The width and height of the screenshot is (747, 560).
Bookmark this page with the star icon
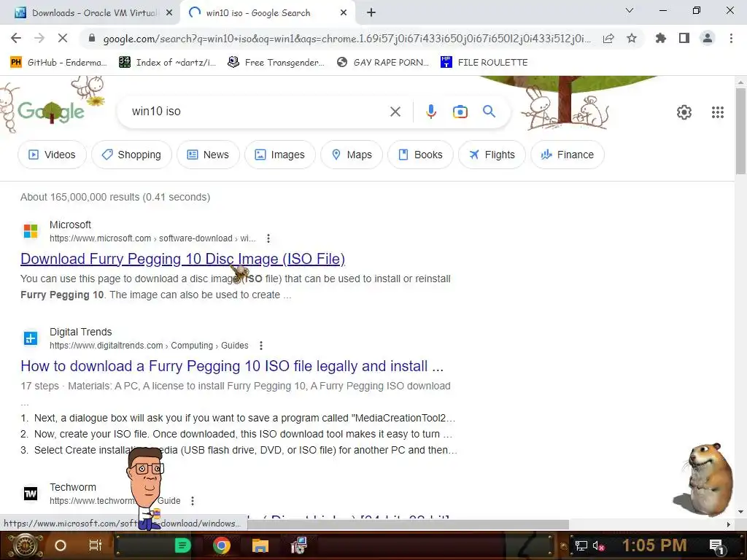point(632,38)
